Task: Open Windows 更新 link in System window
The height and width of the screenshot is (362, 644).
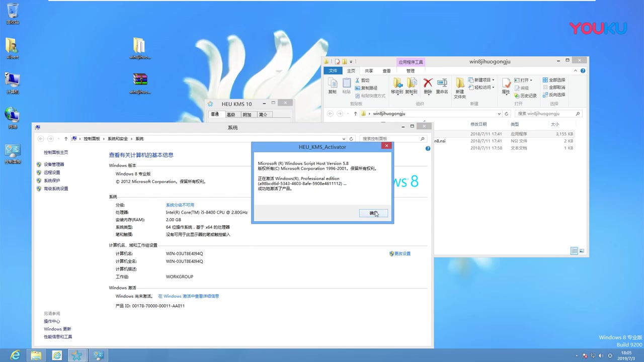Action: point(57,329)
